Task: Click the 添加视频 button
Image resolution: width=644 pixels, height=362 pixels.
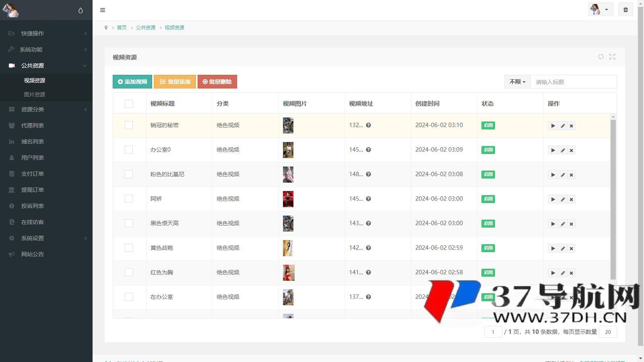Action: click(x=132, y=82)
